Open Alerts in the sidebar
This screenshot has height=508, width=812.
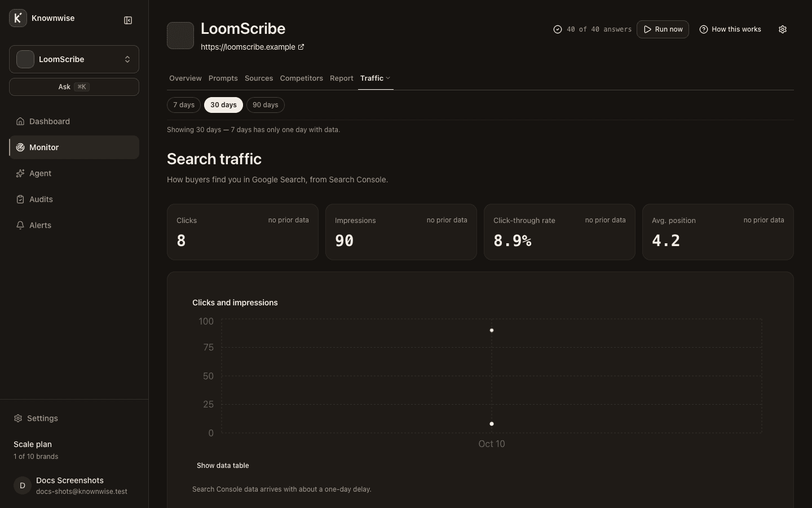coord(74,225)
